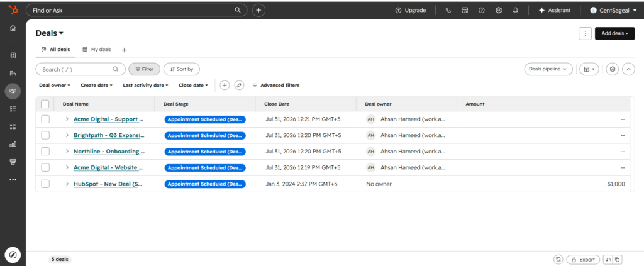This screenshot has width=644, height=266.
Task: Open the tasks checklist icon below the deals icon
Action: [13, 109]
